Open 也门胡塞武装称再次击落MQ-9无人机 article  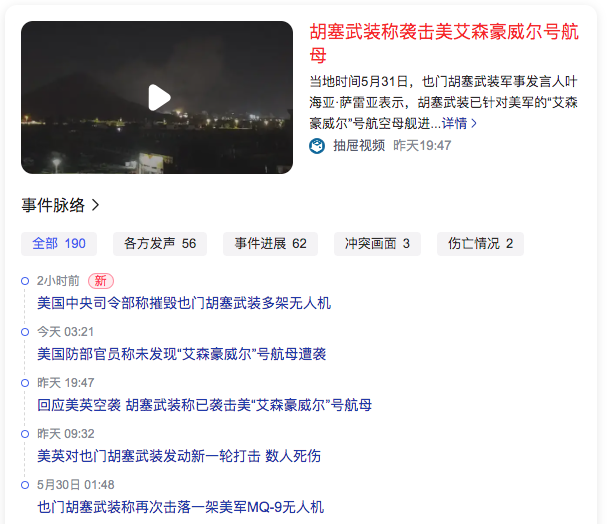coord(180,507)
